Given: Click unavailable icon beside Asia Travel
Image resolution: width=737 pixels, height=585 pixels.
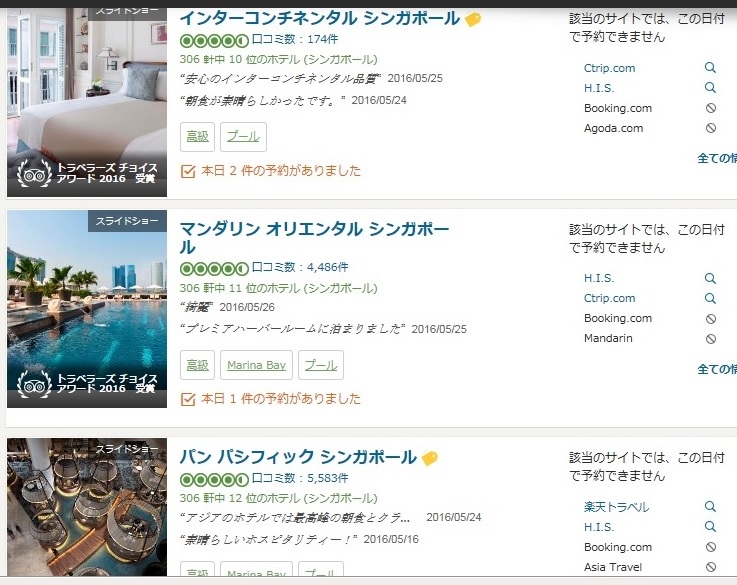Looking at the screenshot, I should point(711,567).
